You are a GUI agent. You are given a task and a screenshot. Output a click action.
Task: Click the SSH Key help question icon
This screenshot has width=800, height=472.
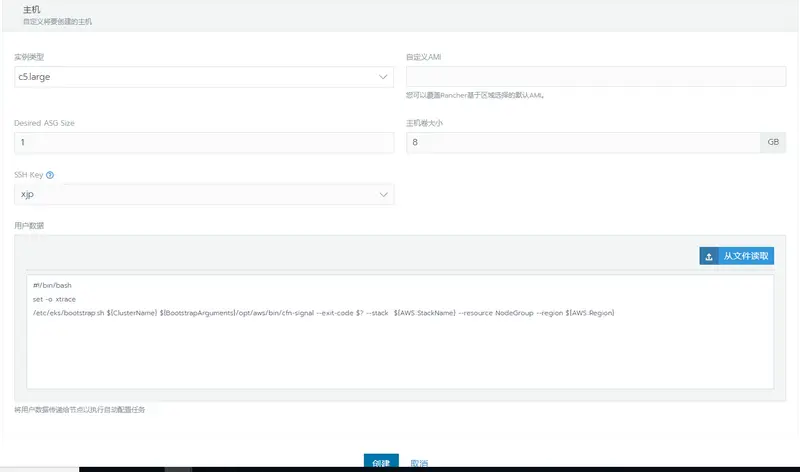click(x=50, y=175)
